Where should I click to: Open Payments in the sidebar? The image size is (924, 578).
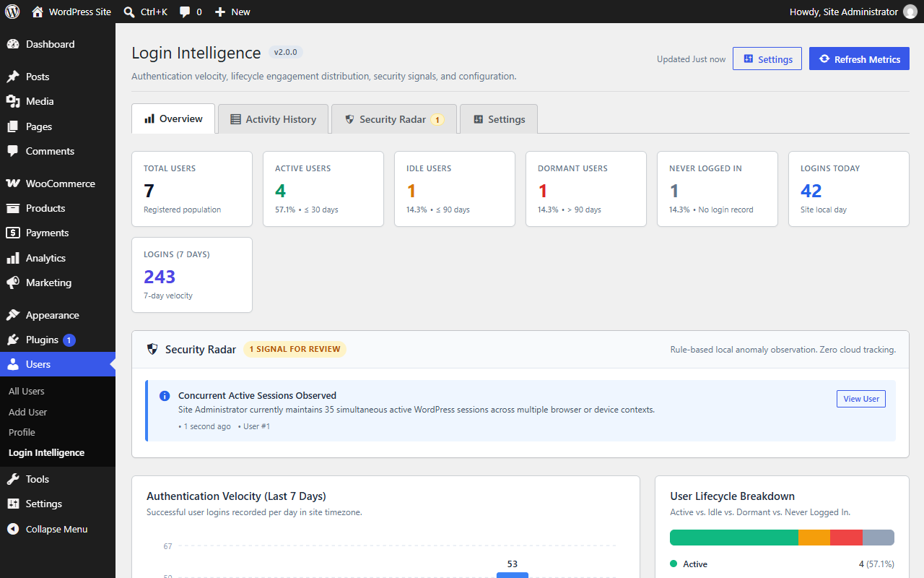[x=58, y=233]
